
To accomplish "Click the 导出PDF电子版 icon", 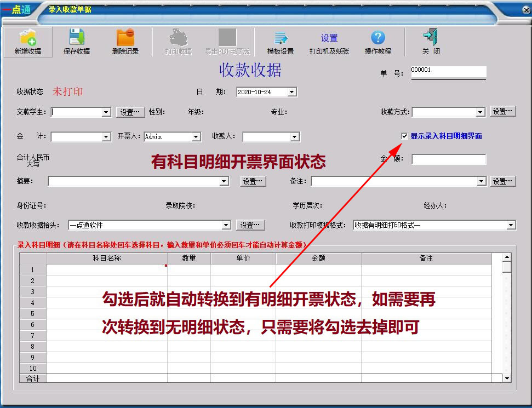I will tap(227, 37).
